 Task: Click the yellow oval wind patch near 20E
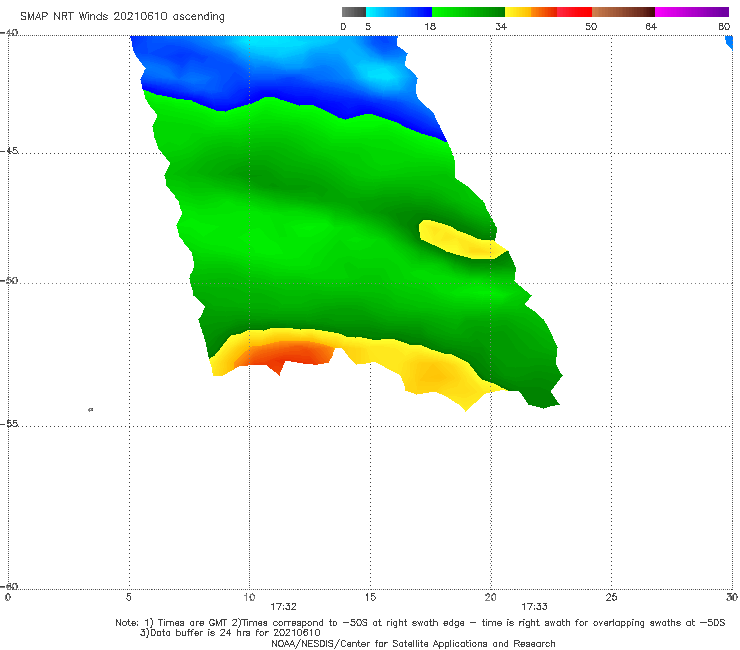click(460, 240)
